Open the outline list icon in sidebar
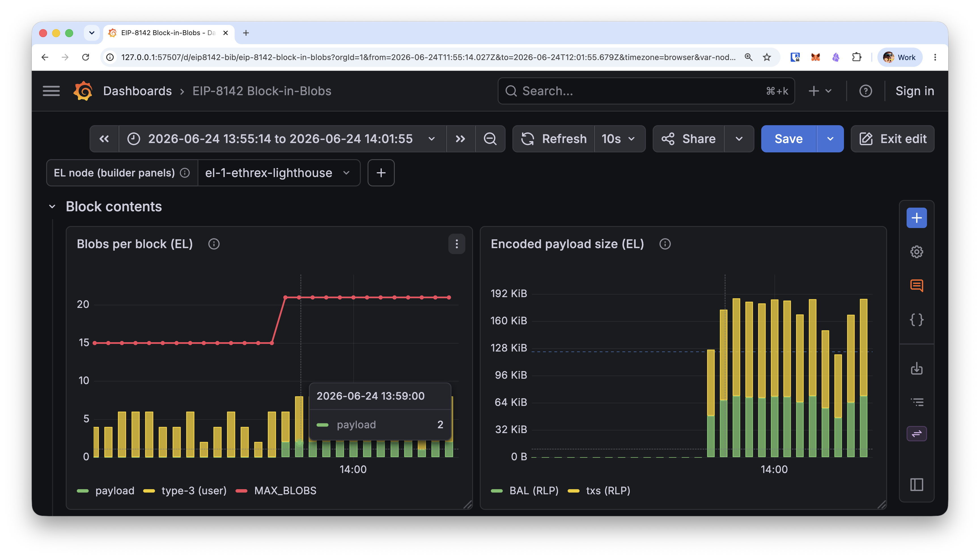This screenshot has height=558, width=980. [x=916, y=402]
